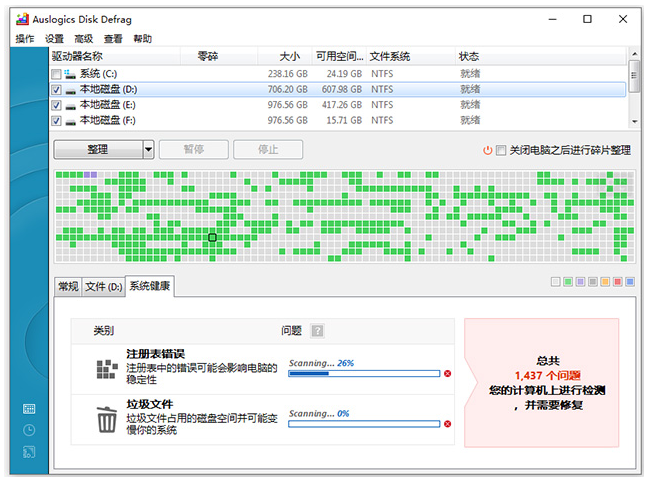Screen dimensions: 650x480
Task: Click the green legend color swatch
Action: click(568, 282)
